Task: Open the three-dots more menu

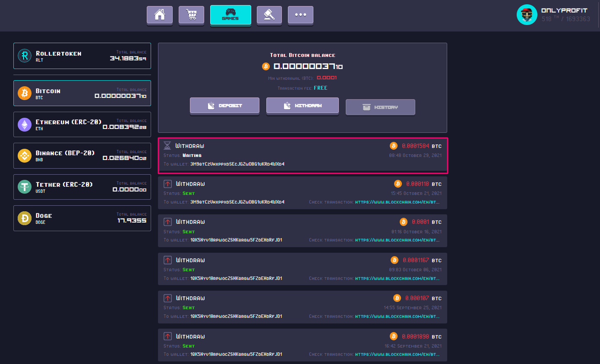Action: coord(300,15)
